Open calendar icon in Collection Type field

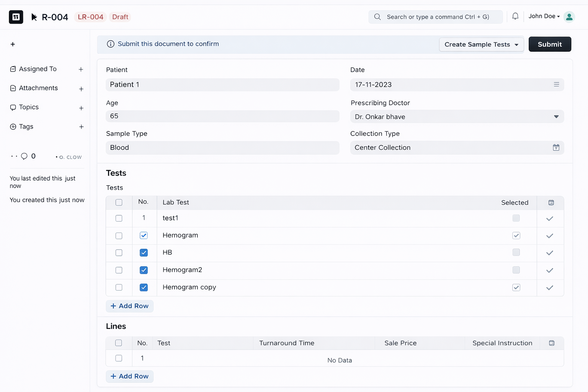[x=556, y=147]
